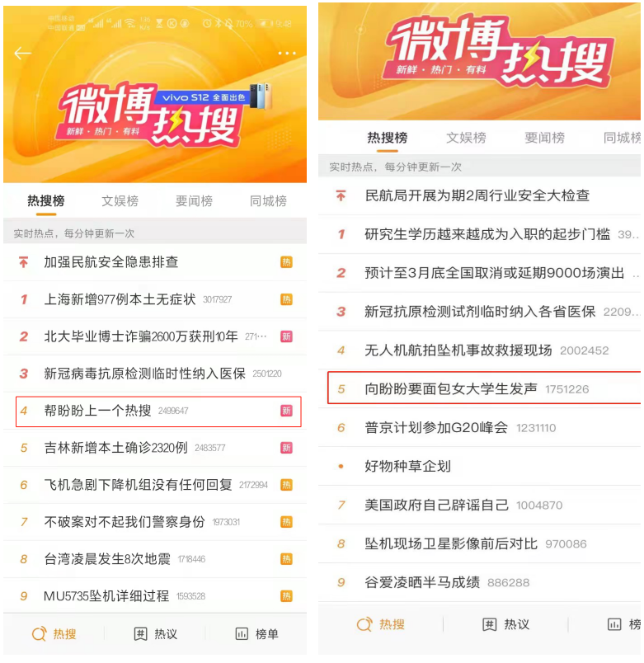Tap the 热搜 search icon in left bottom bar
The height and width of the screenshot is (663, 644).
(x=40, y=634)
